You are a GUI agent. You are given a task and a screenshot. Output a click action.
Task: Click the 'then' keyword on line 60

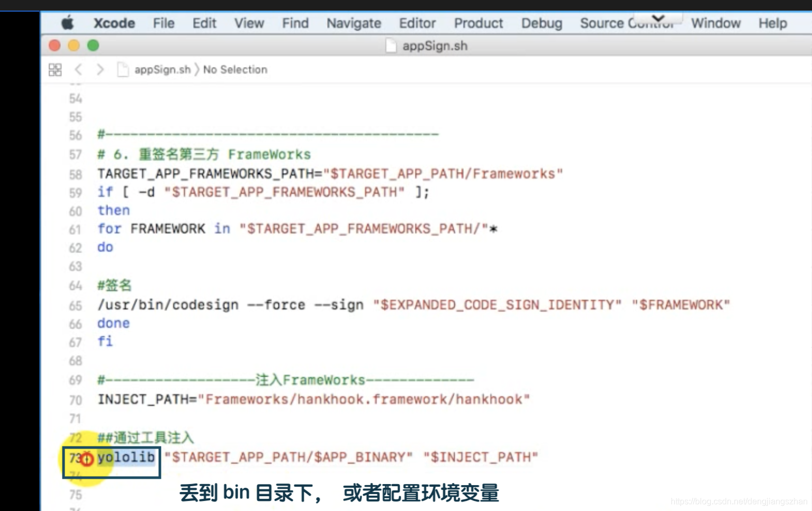pos(113,211)
